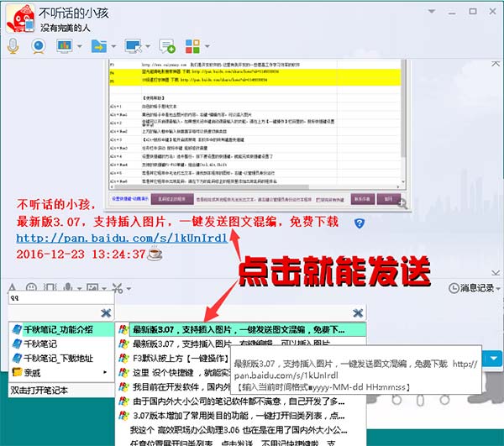Click 双击打开笔记本 at list bottom
Screen dimensions: 504x446
[39, 391]
